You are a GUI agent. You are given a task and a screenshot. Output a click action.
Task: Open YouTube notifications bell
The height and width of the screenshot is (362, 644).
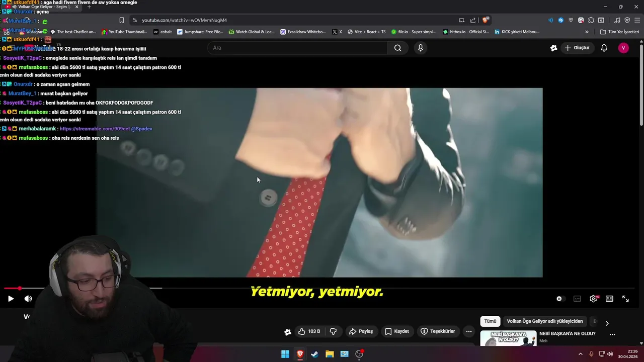[x=604, y=48]
